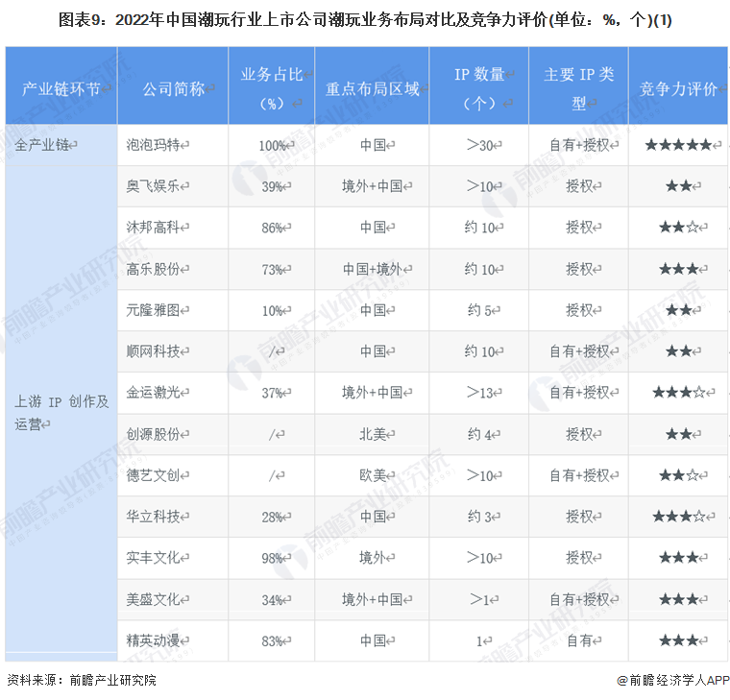Click the 39% cell
Image resolution: width=730 pixels, height=700 pixels.
(272, 186)
